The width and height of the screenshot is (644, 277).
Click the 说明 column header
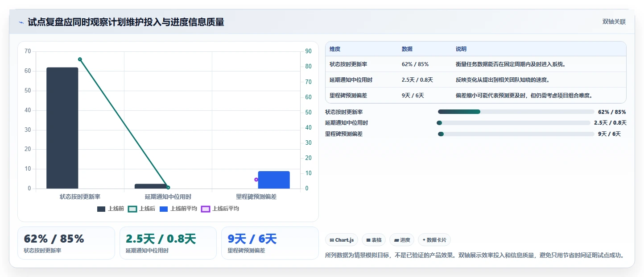click(461, 49)
